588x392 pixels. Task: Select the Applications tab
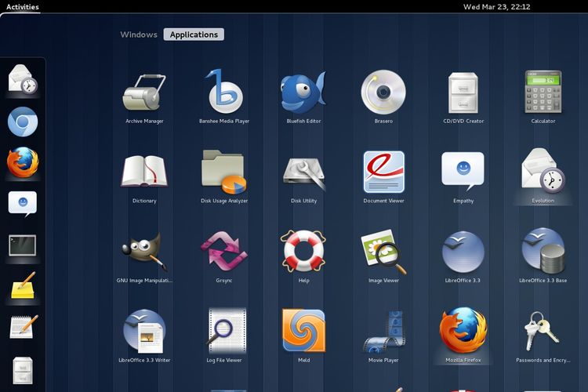tap(194, 34)
